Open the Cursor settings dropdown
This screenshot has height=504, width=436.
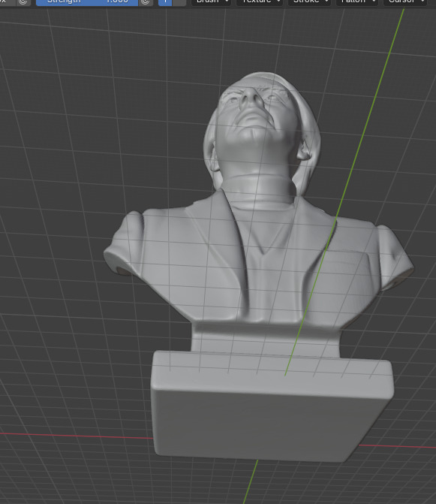tap(405, 2)
